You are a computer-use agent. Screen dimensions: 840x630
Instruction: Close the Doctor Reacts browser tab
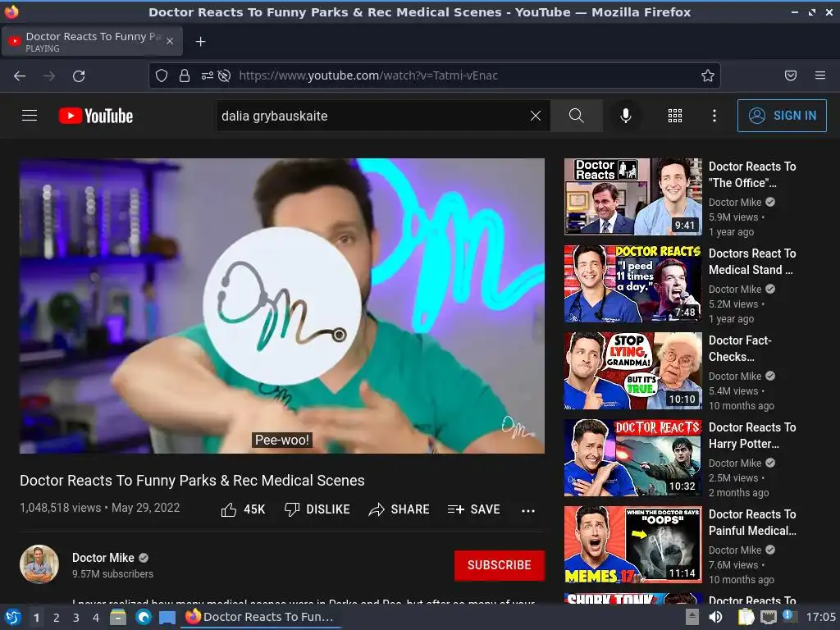[169, 41]
